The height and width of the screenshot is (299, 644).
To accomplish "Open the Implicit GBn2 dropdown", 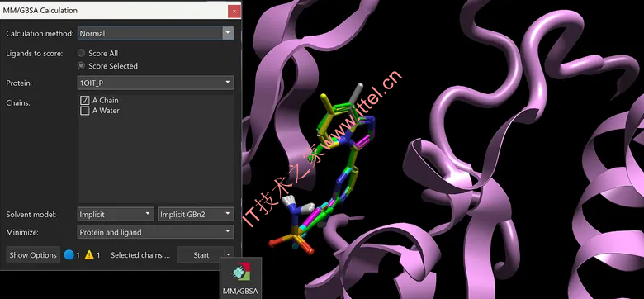I will point(196,215).
